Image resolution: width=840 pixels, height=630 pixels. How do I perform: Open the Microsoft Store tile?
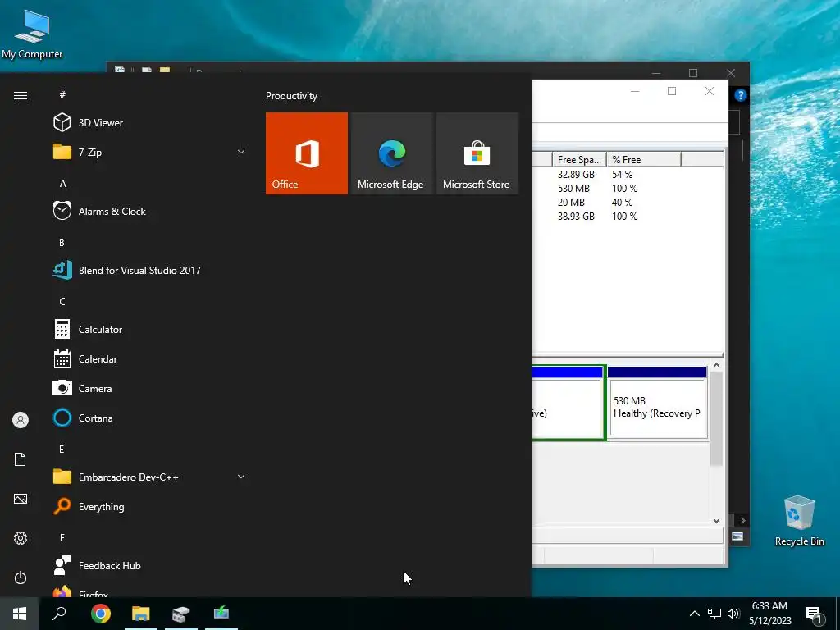(477, 153)
